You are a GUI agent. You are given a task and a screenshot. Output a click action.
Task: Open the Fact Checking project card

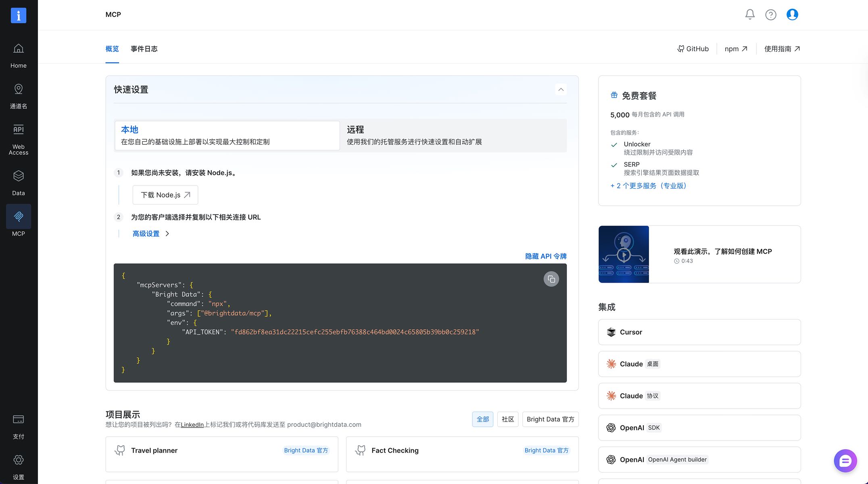click(x=462, y=454)
